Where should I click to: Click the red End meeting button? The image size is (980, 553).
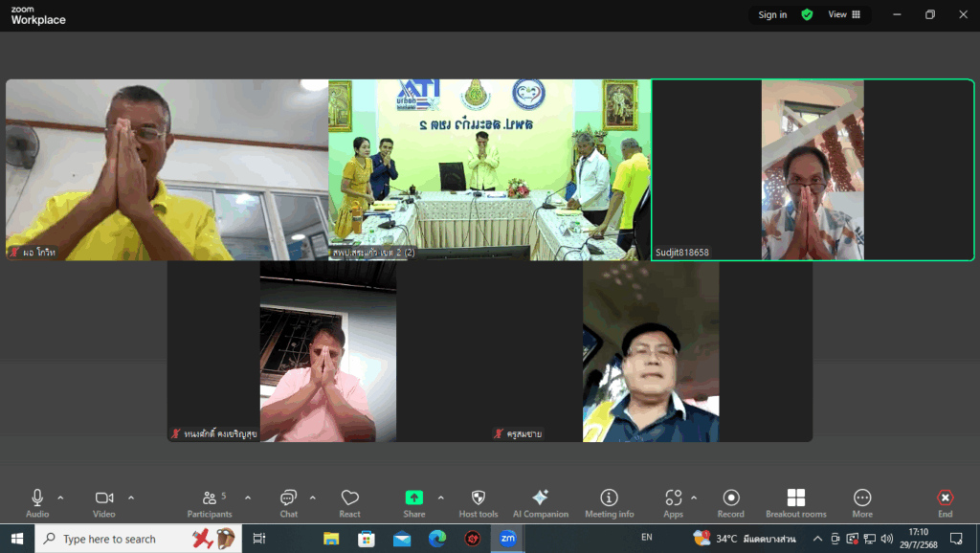[945, 502]
